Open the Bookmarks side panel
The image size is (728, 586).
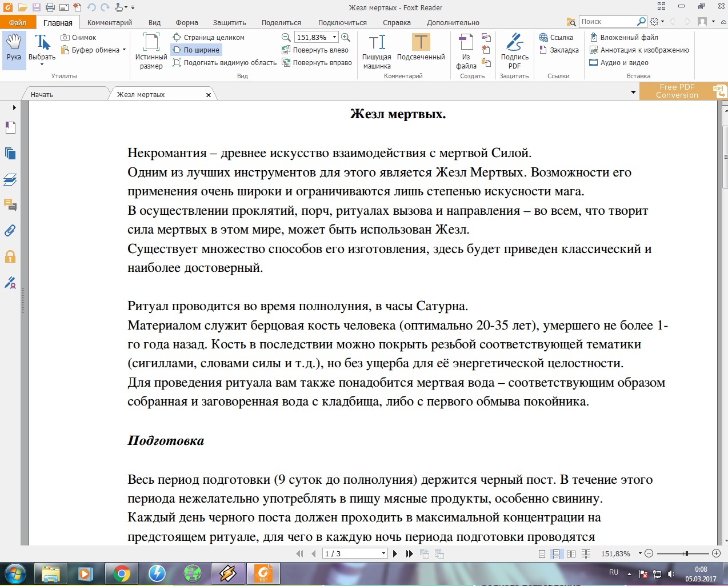pos(10,128)
